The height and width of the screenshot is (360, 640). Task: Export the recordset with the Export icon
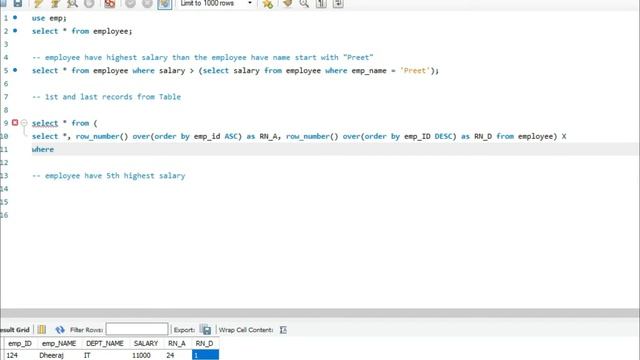(205, 329)
